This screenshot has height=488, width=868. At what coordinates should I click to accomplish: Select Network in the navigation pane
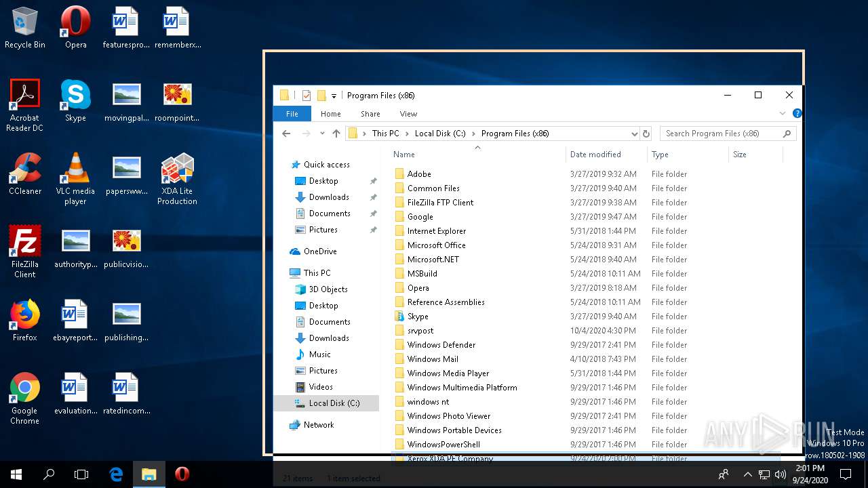click(319, 425)
